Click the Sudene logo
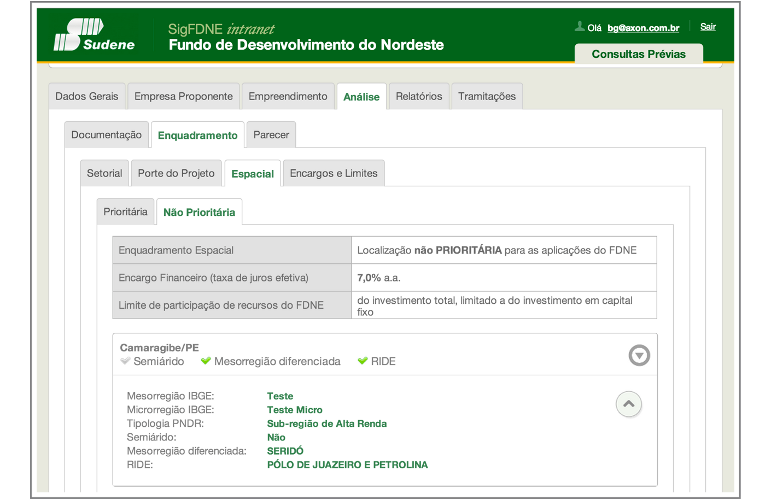Image resolution: width=771 pixels, height=500 pixels. click(x=94, y=35)
